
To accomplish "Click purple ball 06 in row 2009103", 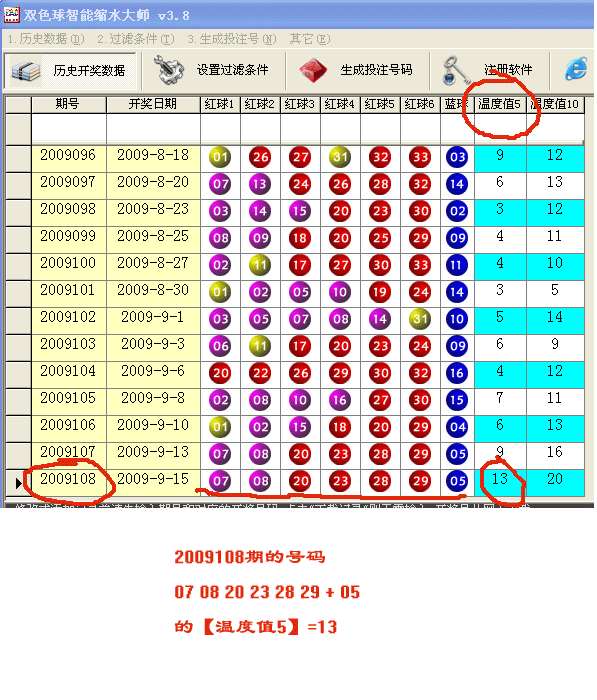I will 220,346.
